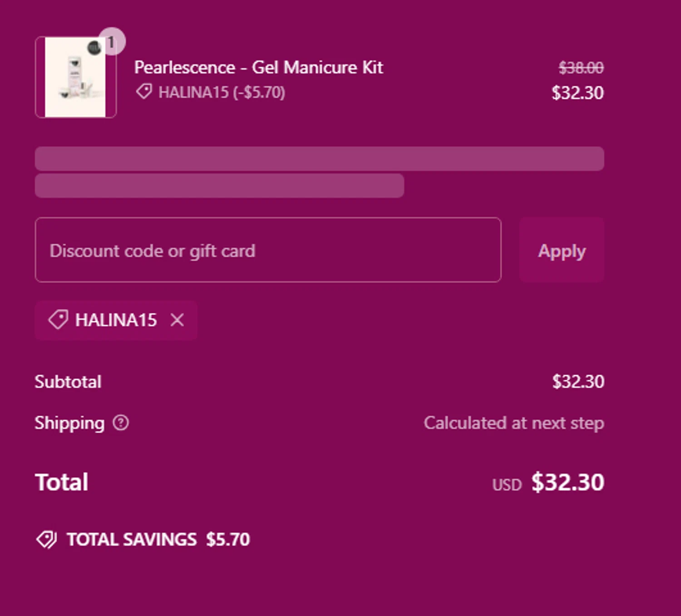Remove the HALINA15 discount code

177,320
